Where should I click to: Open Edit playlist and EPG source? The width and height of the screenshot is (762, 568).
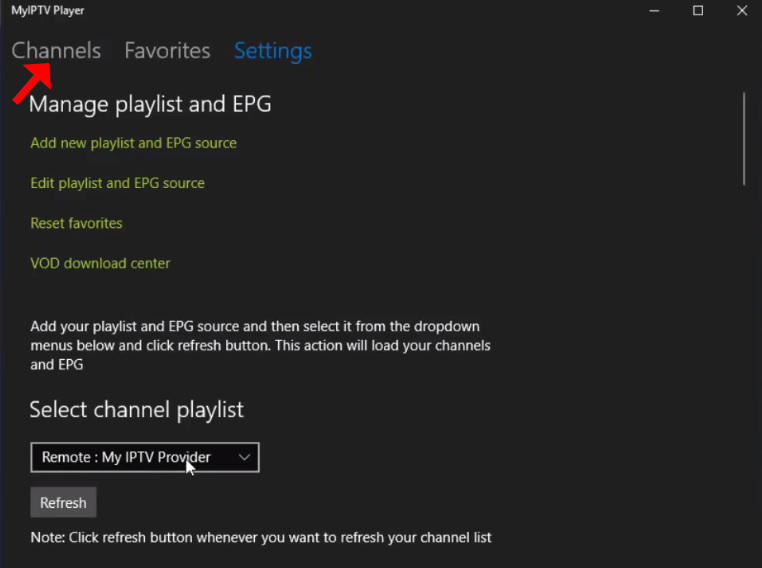[x=117, y=183]
